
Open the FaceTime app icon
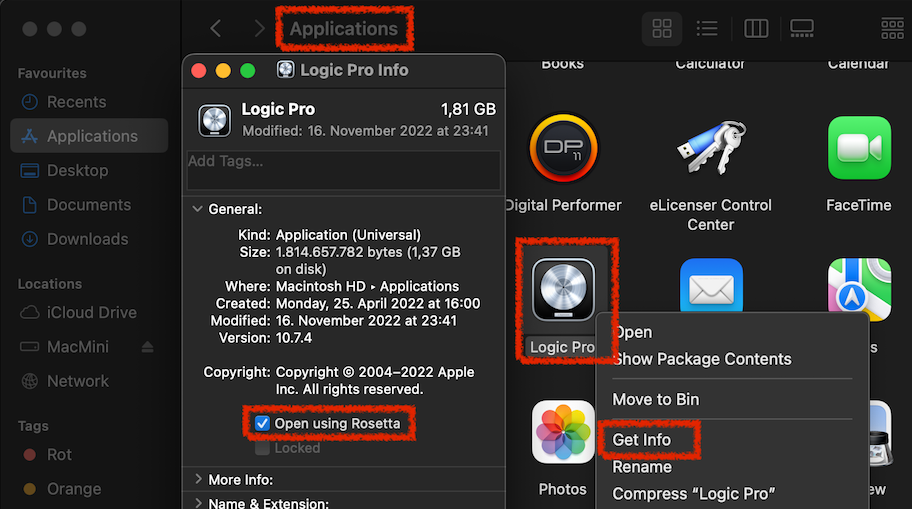click(859, 148)
